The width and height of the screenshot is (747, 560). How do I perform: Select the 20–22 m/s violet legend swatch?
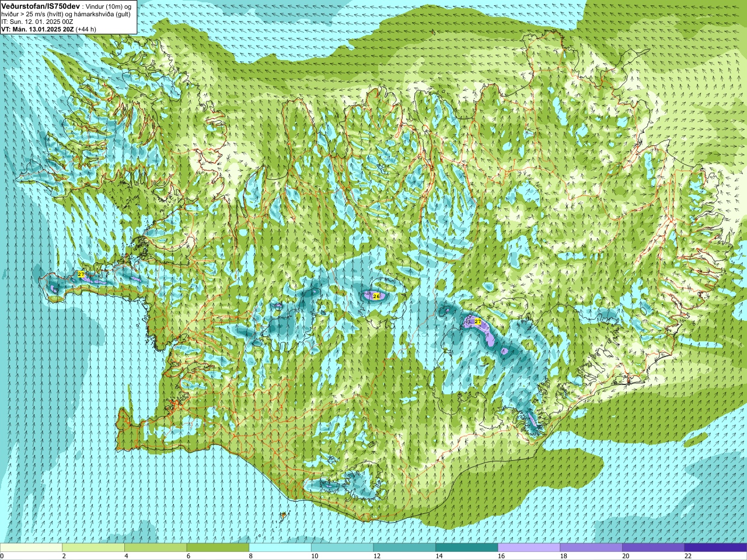point(654,548)
